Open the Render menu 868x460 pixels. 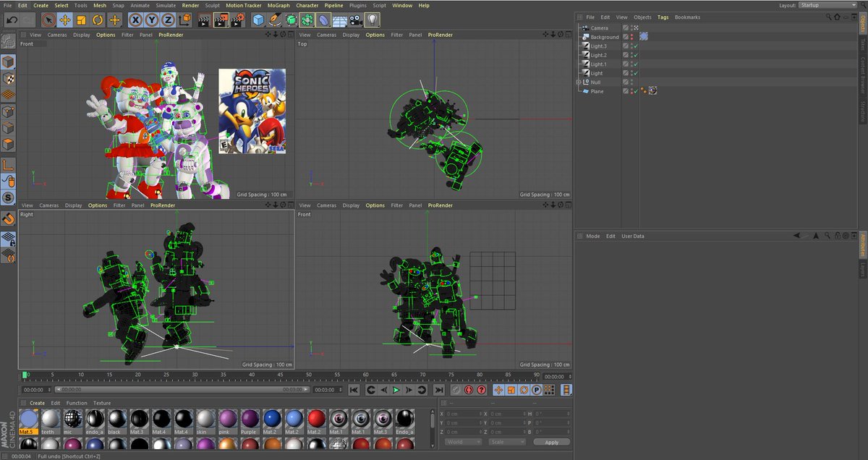[x=190, y=5]
